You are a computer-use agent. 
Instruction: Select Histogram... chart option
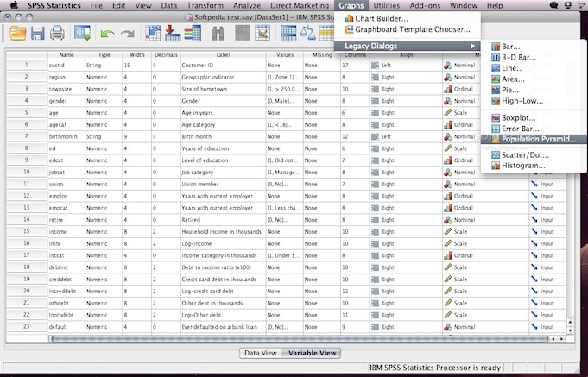coord(534,166)
